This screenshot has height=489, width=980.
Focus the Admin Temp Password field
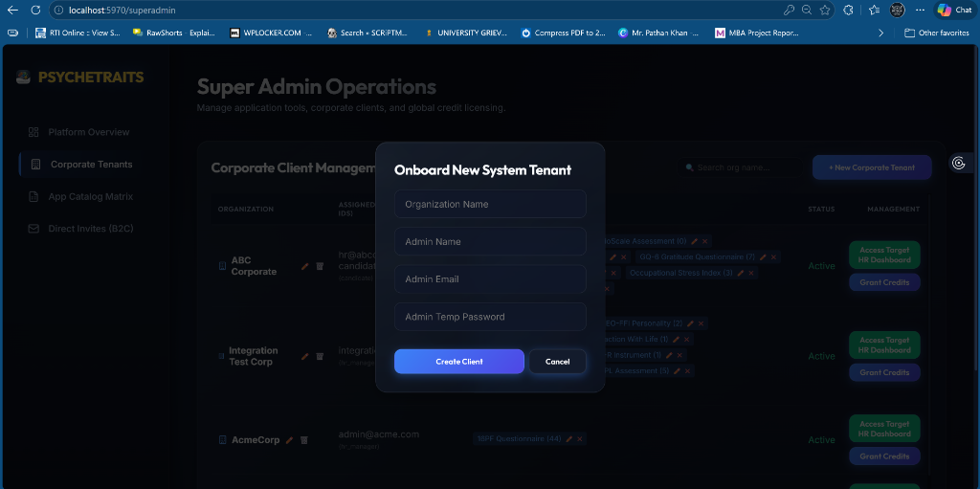[x=490, y=317]
